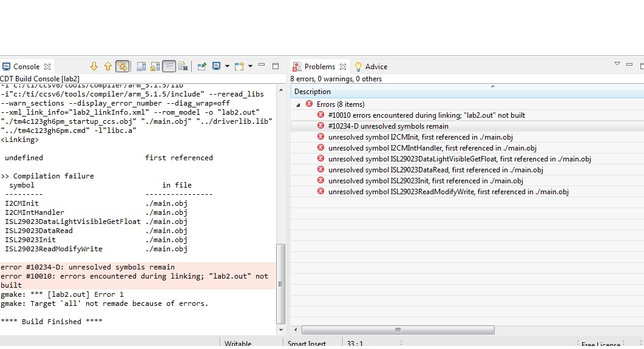
Task: Click the console vertical scrollbar thumb
Action: pyautogui.click(x=281, y=283)
